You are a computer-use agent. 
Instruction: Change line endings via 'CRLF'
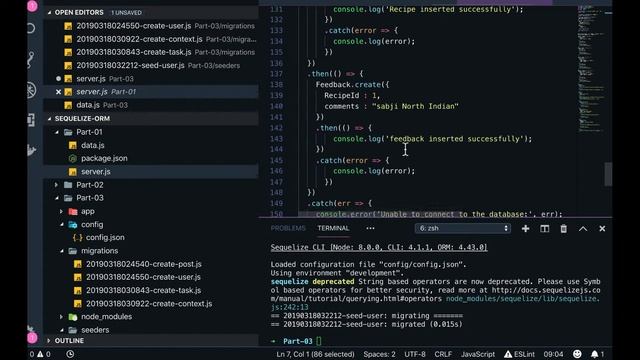tap(443, 354)
